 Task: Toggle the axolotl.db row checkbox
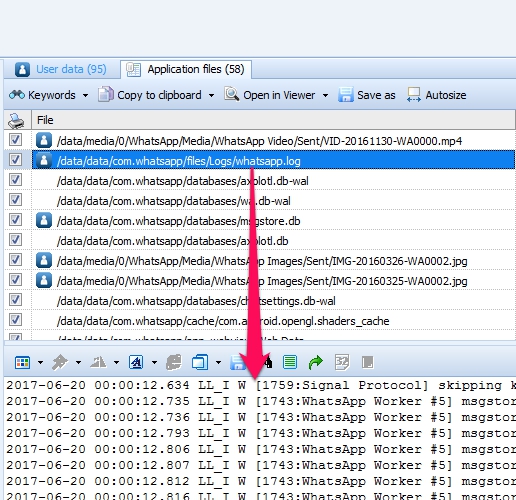click(x=15, y=240)
